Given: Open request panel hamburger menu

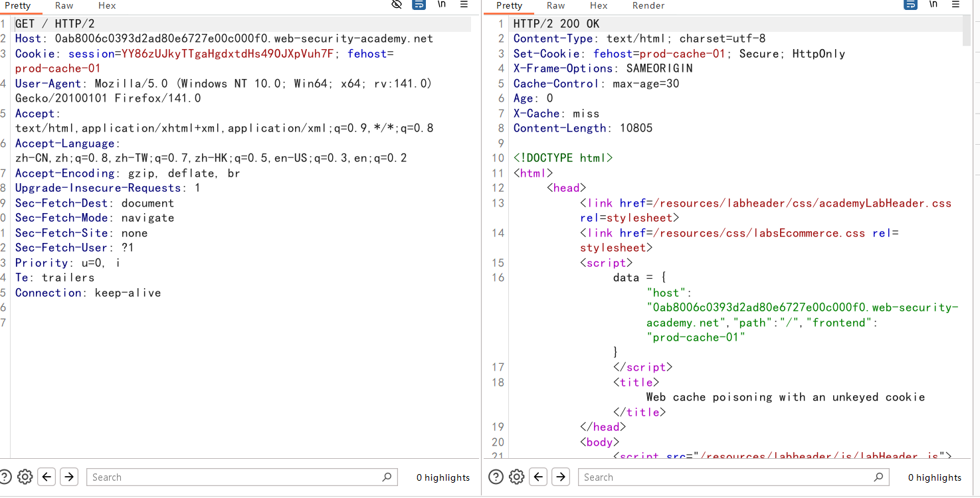Looking at the screenshot, I should coord(464,5).
